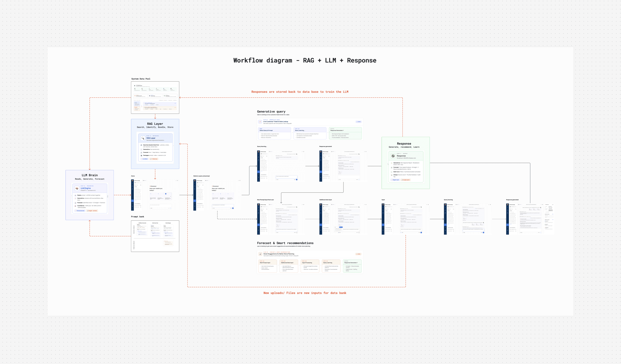Click the Searches System Data Pool bullet icon
621x364 pixels.
pos(142,145)
